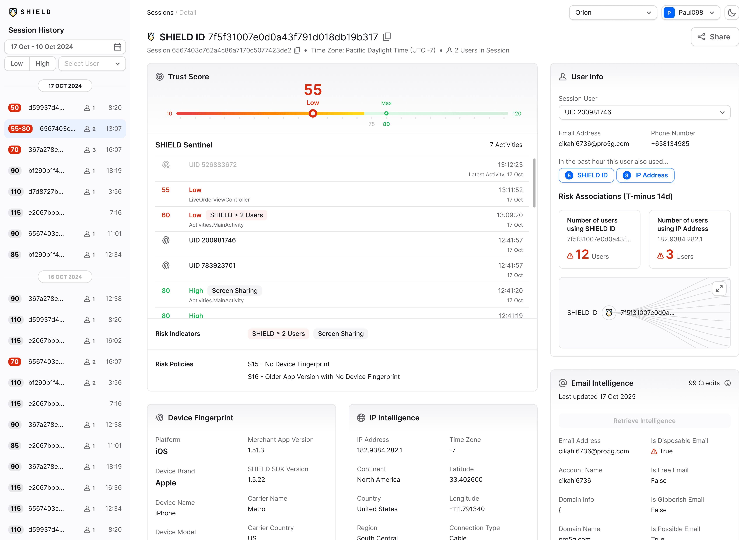Click the fingerprint icon for UID 783923701
The width and height of the screenshot is (756, 540).
pos(166,265)
